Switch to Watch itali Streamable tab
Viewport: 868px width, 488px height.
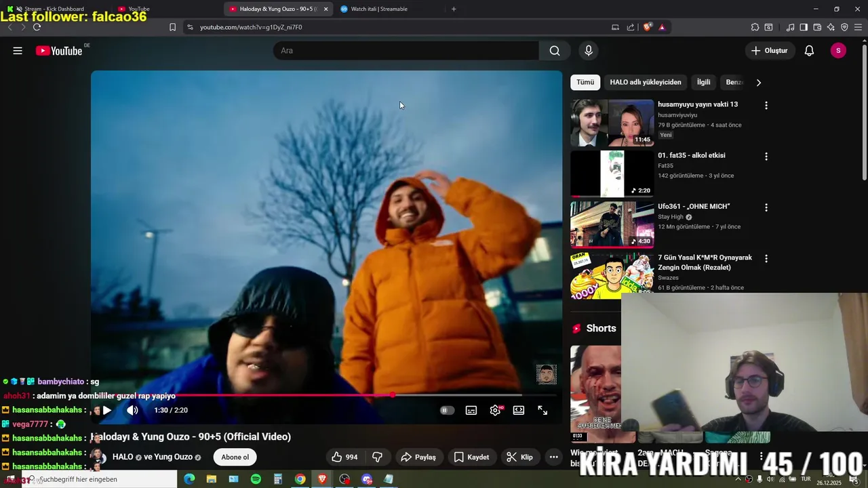[x=379, y=9]
